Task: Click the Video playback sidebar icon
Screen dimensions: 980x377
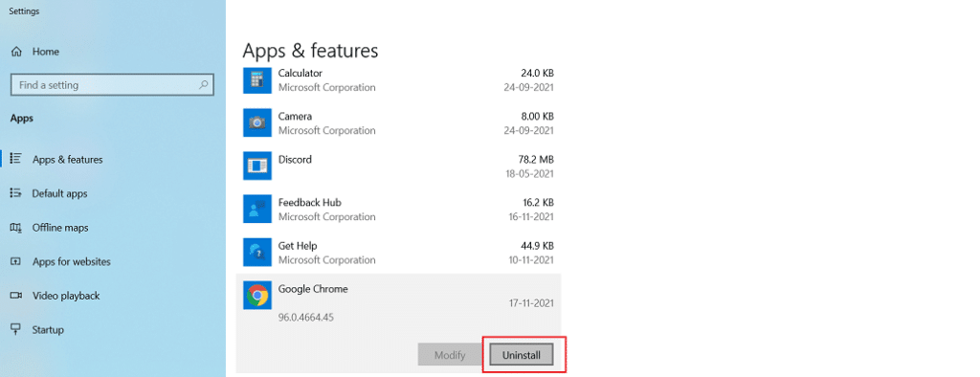Action: (x=16, y=296)
